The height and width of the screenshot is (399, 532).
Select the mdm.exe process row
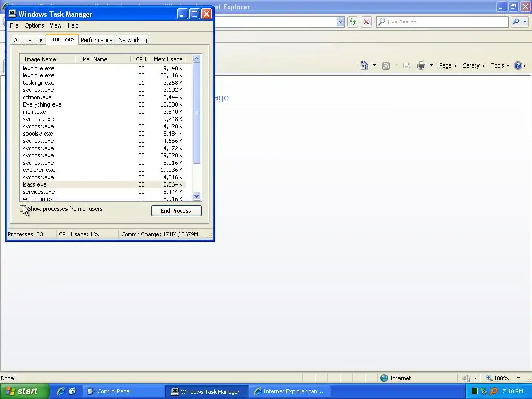click(103, 112)
